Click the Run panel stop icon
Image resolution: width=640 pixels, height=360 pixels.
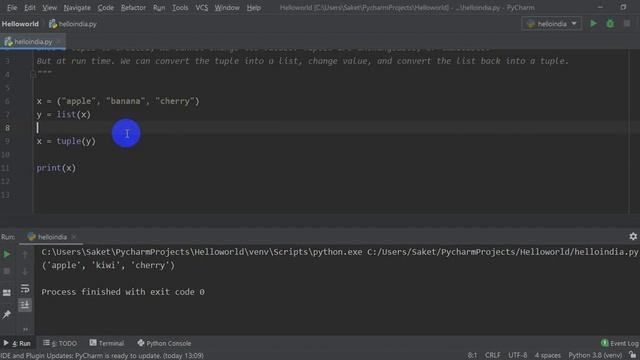tap(7, 271)
